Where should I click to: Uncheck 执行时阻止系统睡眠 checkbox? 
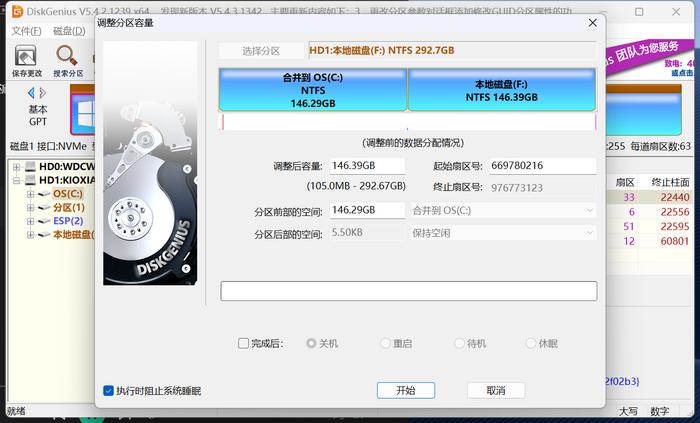[x=108, y=391]
